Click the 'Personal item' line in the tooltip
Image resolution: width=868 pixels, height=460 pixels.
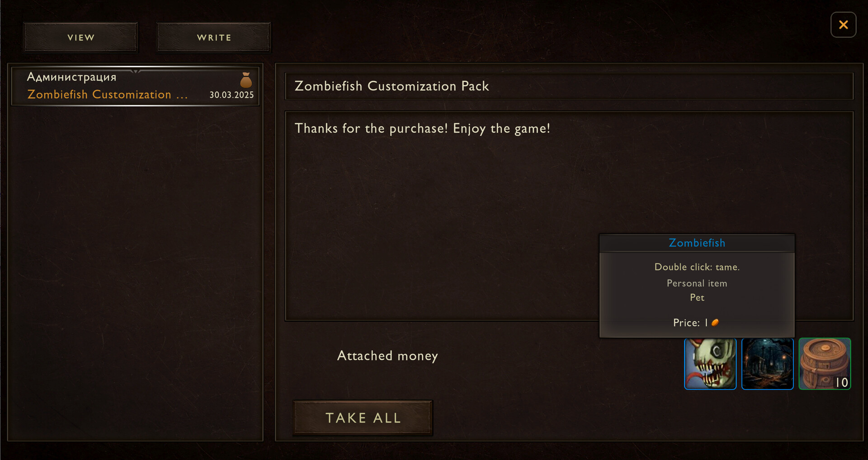point(697,283)
